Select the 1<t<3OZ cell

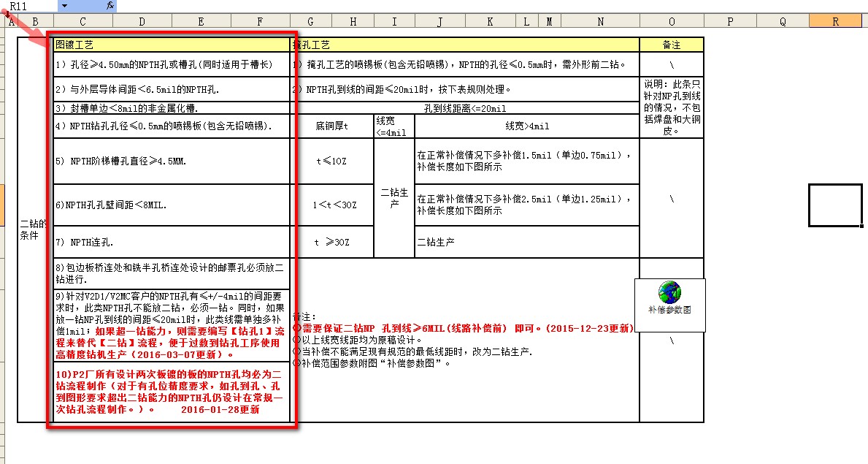click(332, 205)
